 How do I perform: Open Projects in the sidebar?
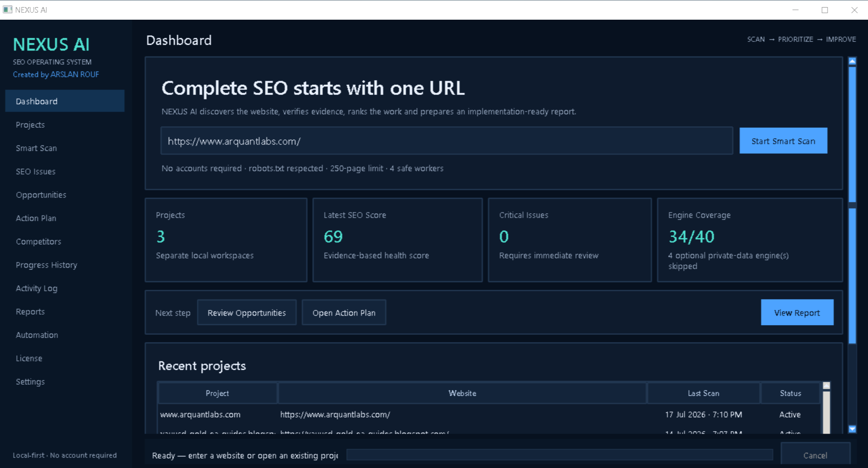tap(65, 125)
